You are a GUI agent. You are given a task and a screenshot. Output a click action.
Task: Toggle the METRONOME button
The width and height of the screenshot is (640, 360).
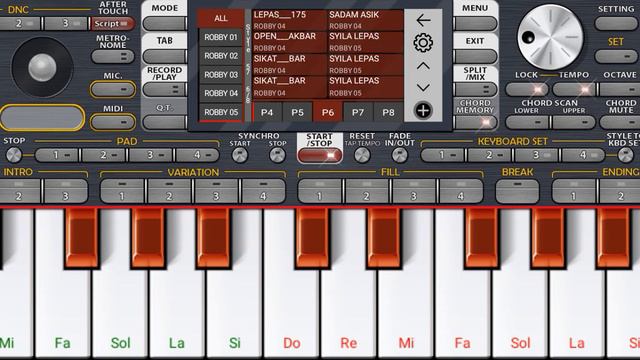tap(113, 56)
